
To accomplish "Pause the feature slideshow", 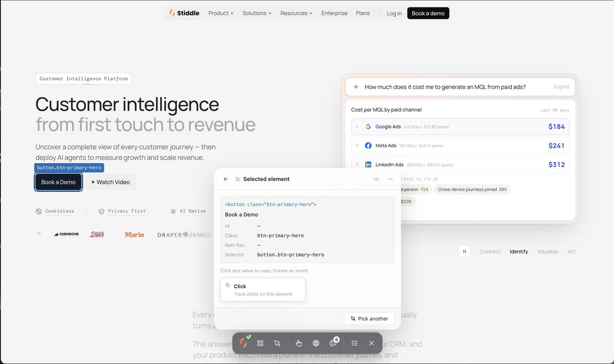I will point(464,251).
